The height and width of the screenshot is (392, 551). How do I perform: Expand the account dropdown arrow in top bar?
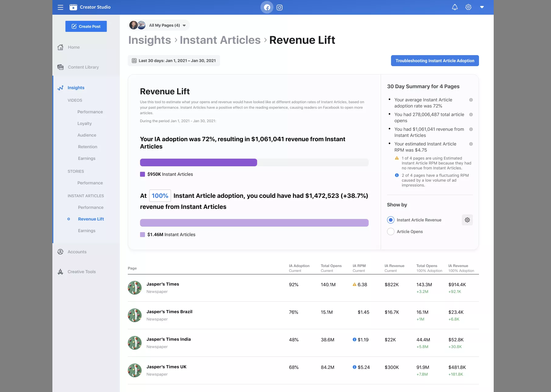(482, 7)
